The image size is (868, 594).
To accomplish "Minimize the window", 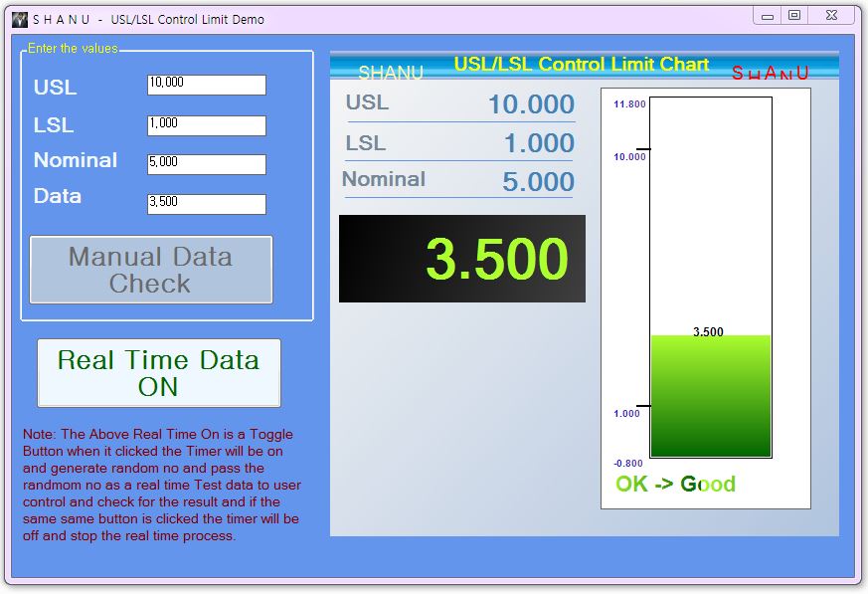I will pyautogui.click(x=768, y=16).
